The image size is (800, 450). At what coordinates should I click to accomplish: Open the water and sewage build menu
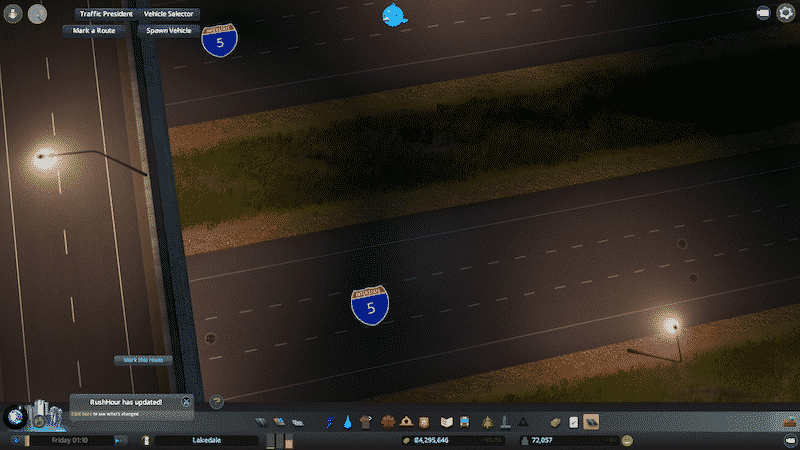(346, 423)
